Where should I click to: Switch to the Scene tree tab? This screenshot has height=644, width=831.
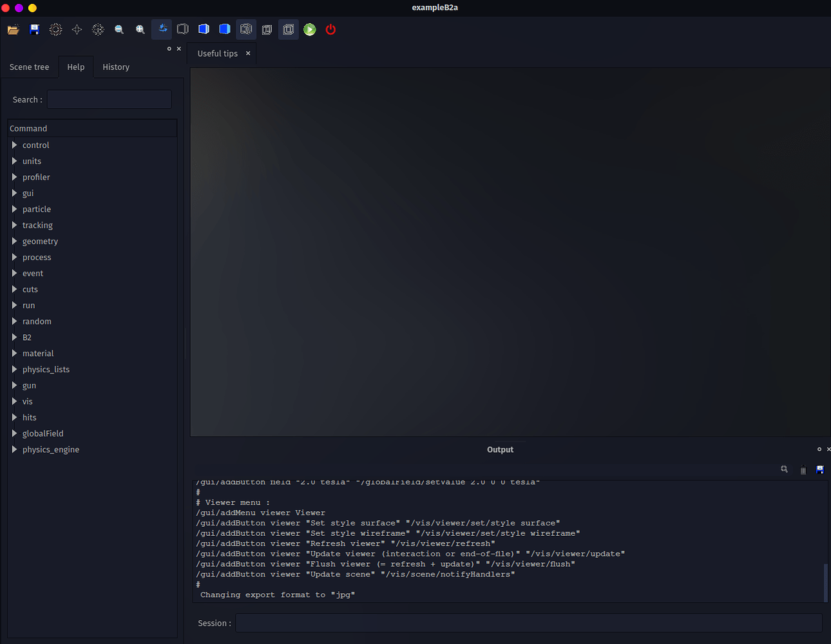coord(30,67)
